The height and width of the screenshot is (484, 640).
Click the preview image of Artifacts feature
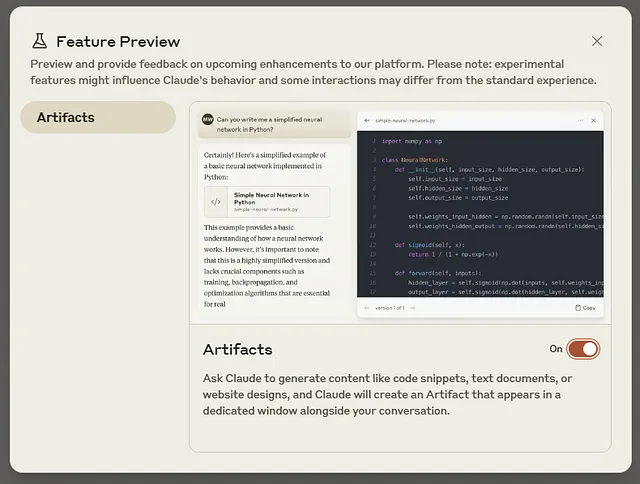coord(400,213)
